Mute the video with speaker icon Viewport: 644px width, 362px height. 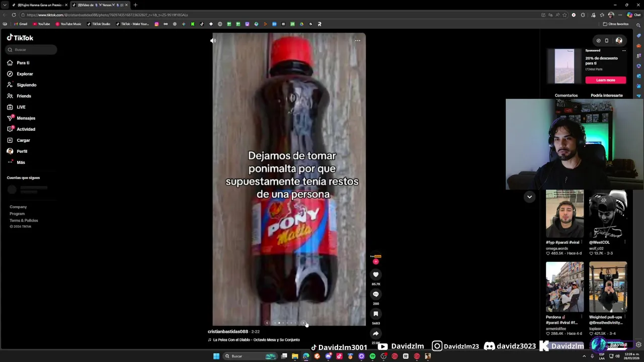click(213, 41)
